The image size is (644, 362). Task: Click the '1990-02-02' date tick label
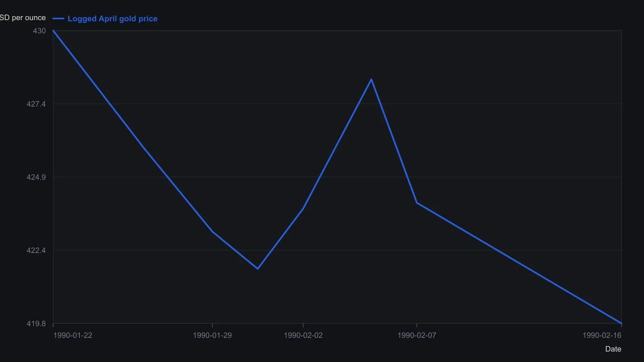303,335
